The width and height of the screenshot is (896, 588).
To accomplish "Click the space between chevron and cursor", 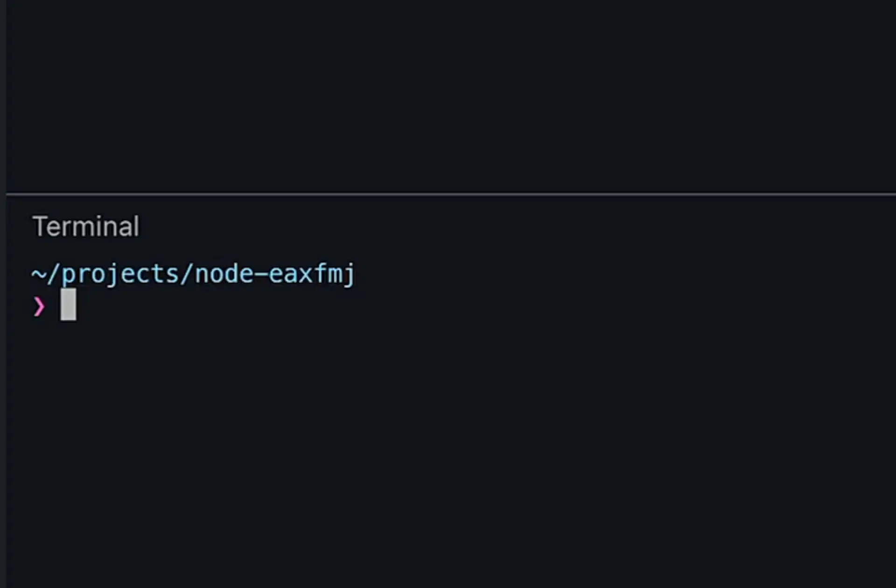I will 53,307.
